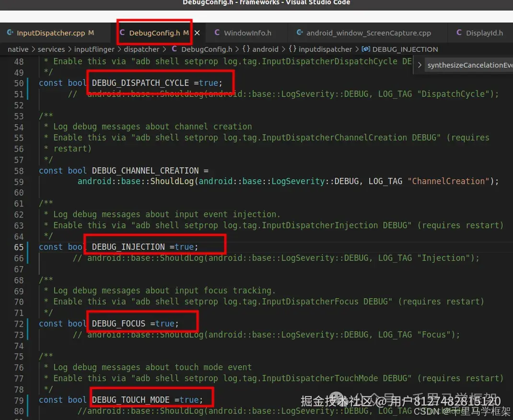This screenshot has height=420, width=513.
Task: Click 'restart)' comment text on line 56
Action: [72, 149]
